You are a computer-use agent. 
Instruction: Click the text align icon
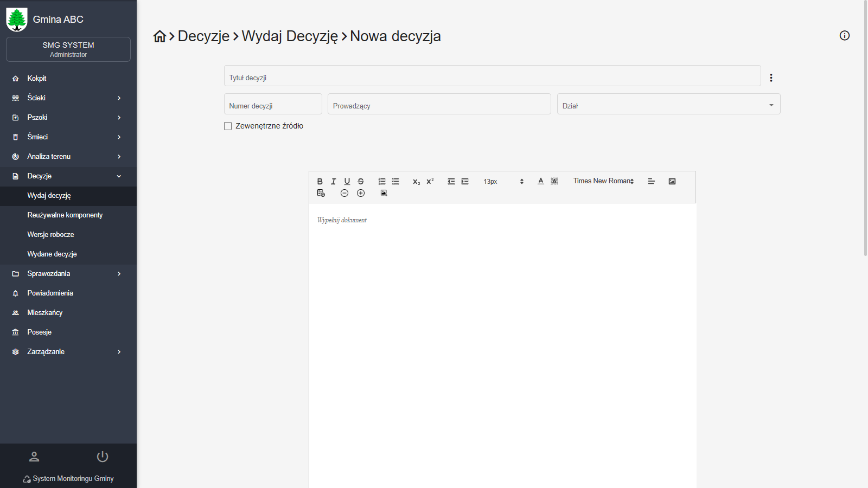tap(652, 182)
